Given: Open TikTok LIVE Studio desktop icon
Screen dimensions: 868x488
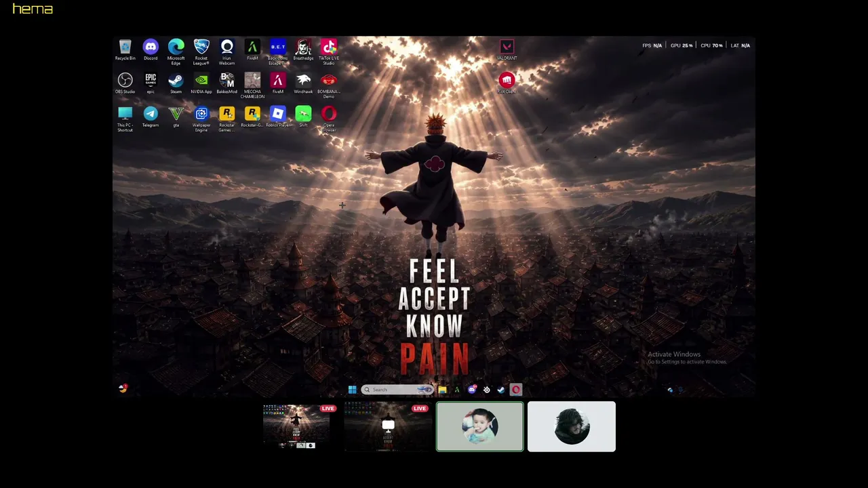Looking at the screenshot, I should tap(329, 52).
